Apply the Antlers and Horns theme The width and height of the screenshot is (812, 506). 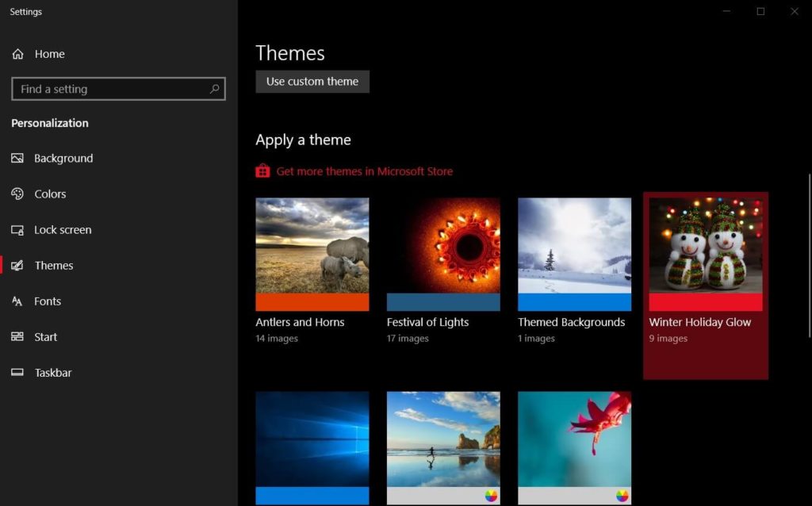click(x=312, y=254)
